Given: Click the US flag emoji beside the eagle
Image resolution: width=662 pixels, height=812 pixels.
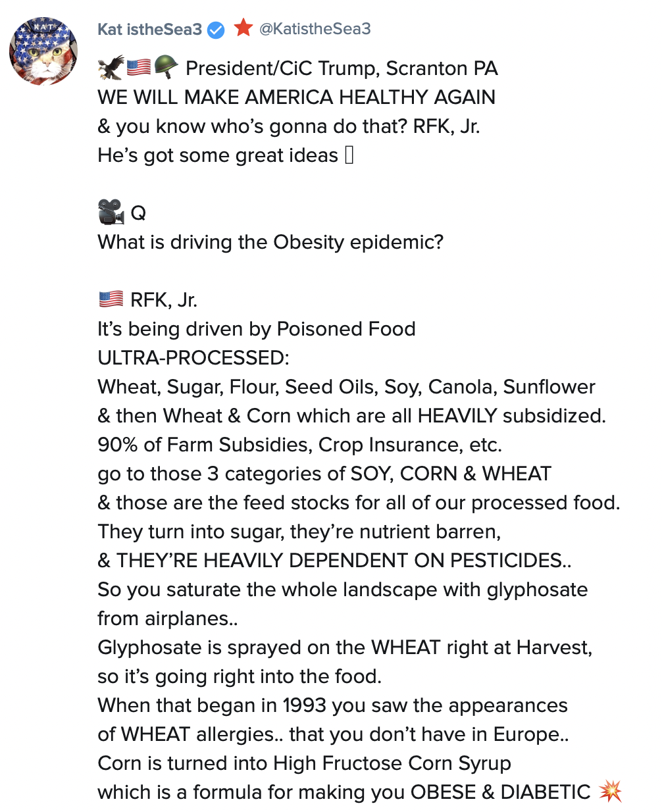Looking at the screenshot, I should coord(138,67).
